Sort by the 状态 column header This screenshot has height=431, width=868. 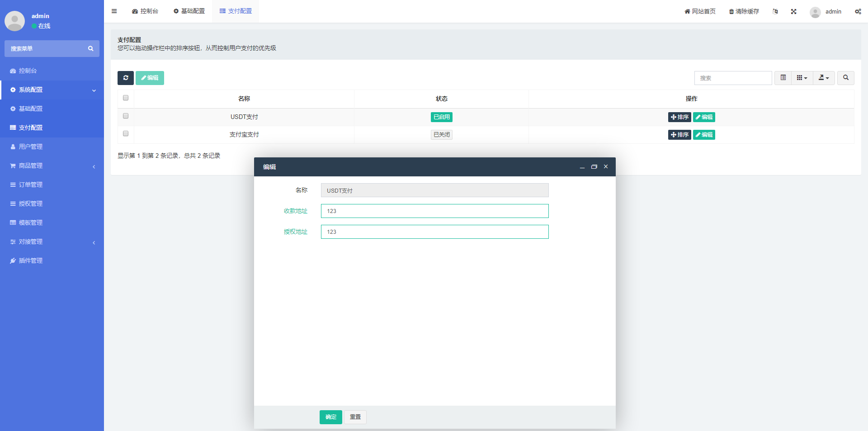pos(441,99)
